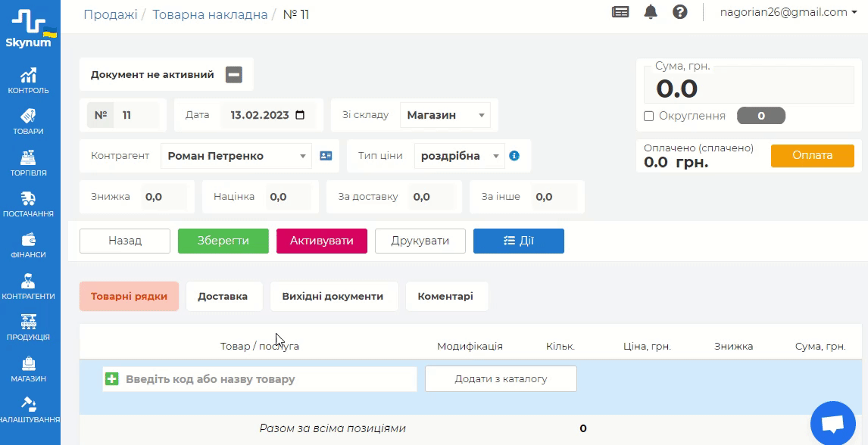Open the help question mark icon

tap(679, 12)
